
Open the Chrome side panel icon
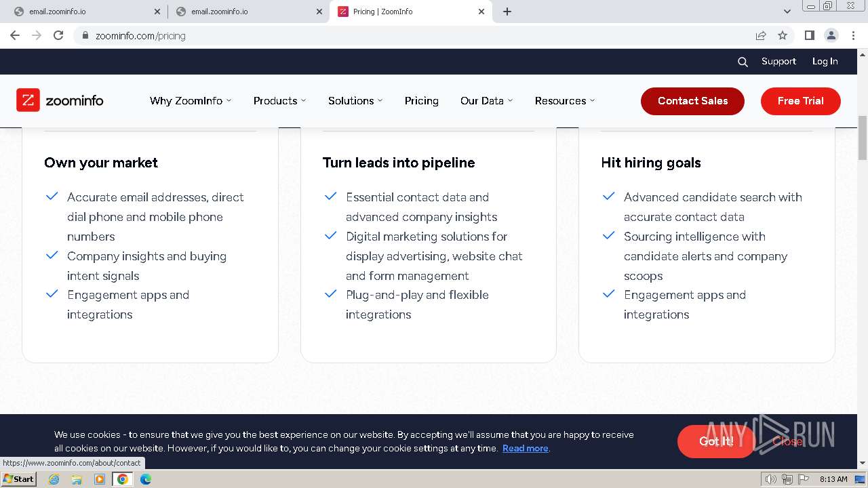tap(809, 35)
